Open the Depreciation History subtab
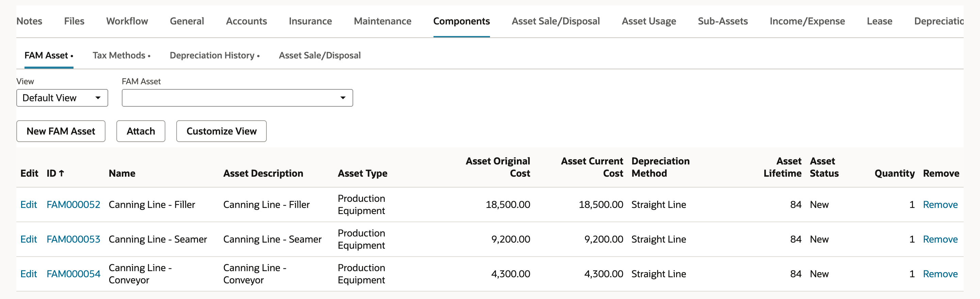Image resolution: width=980 pixels, height=299 pixels. 215,55
